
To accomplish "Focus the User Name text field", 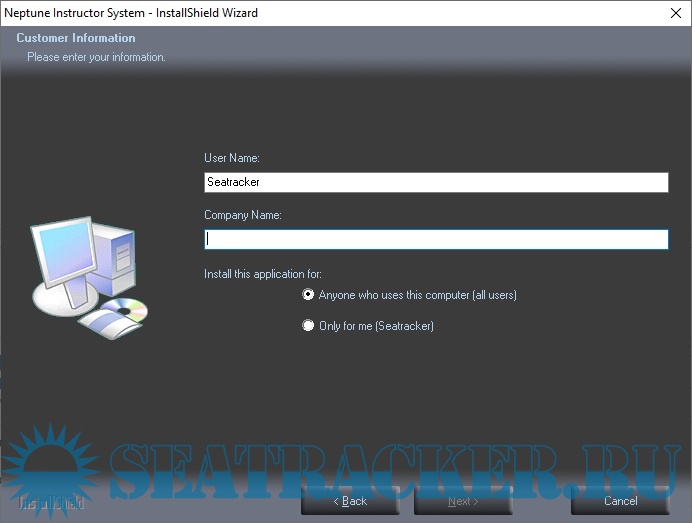I will pyautogui.click(x=435, y=182).
